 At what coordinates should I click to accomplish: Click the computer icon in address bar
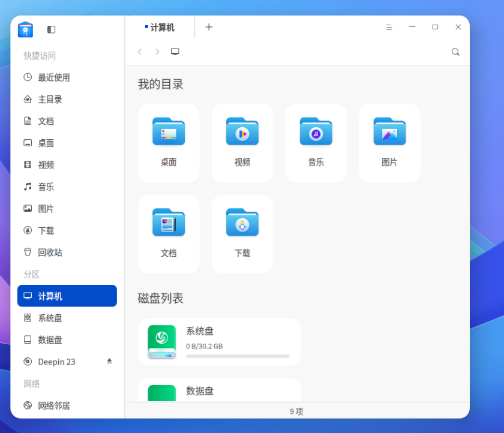(x=175, y=52)
